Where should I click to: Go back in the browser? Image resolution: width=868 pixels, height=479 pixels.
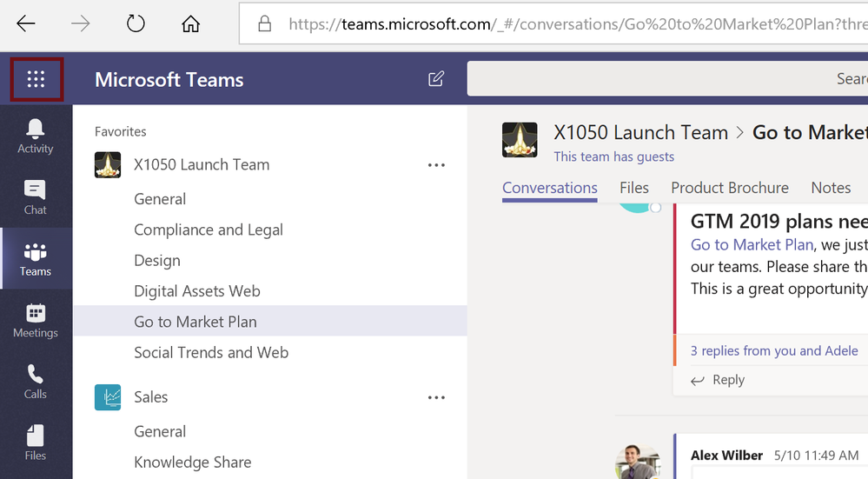(25, 23)
